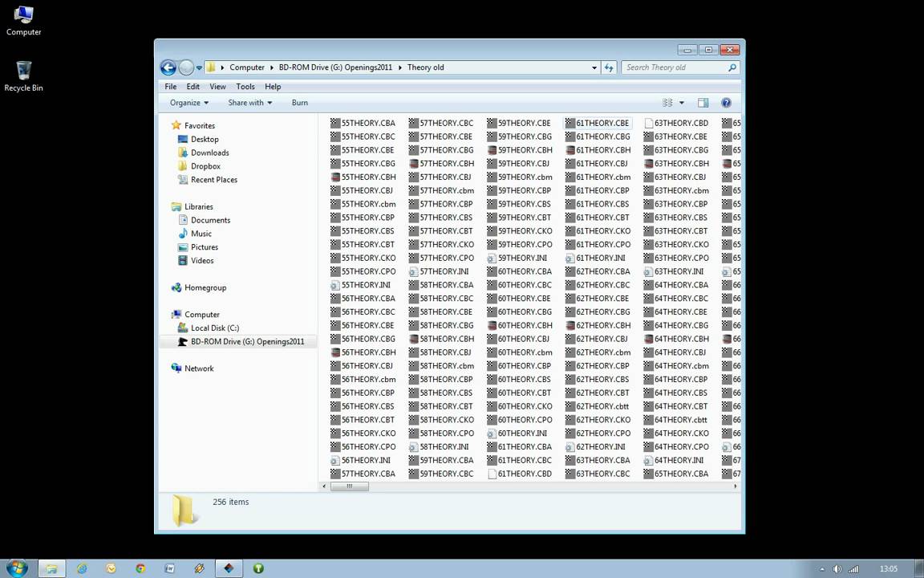Click the blue Help question mark icon

coord(726,103)
